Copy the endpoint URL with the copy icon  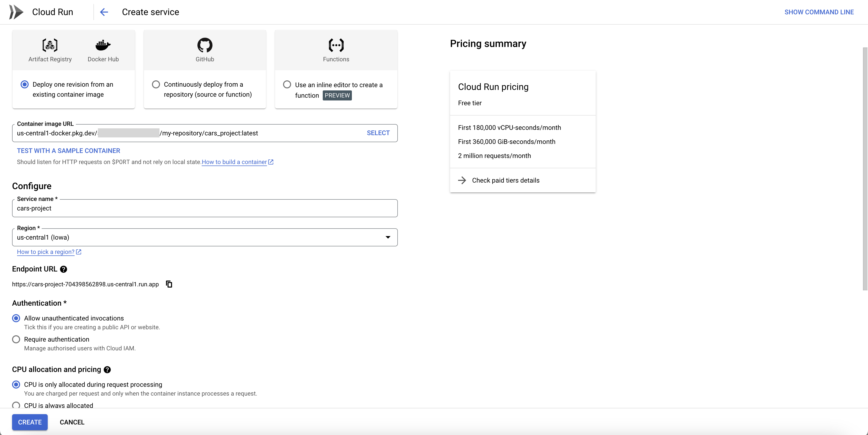click(x=169, y=284)
